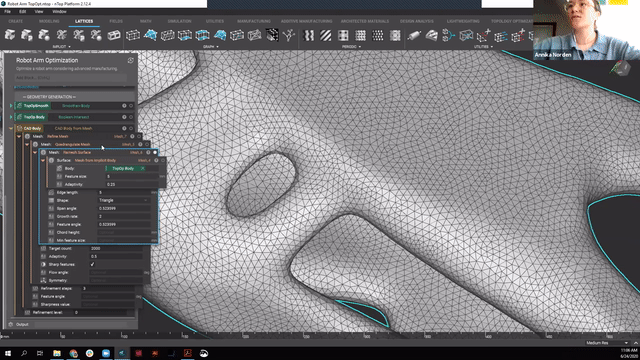Click info icon on Quadrangulate Mesh row
The width and height of the screenshot is (640, 360).
pos(140,144)
